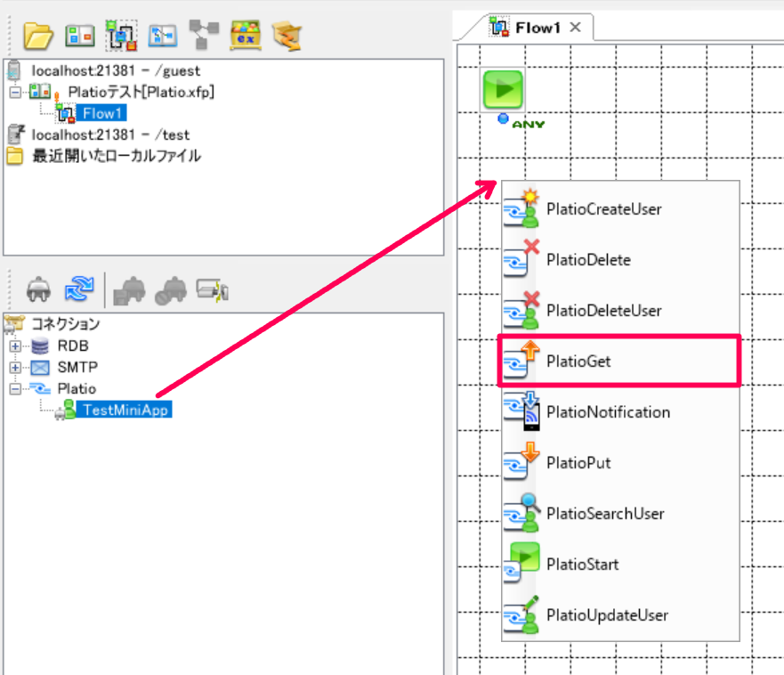This screenshot has height=675, width=784.
Task: Click the project creation toolbar icon
Action: point(80,36)
